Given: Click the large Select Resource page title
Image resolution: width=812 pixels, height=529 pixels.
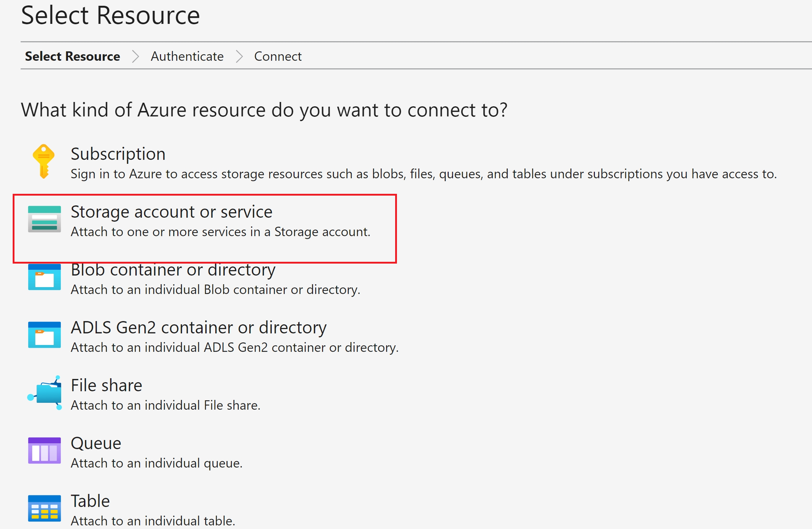Looking at the screenshot, I should coord(110,15).
